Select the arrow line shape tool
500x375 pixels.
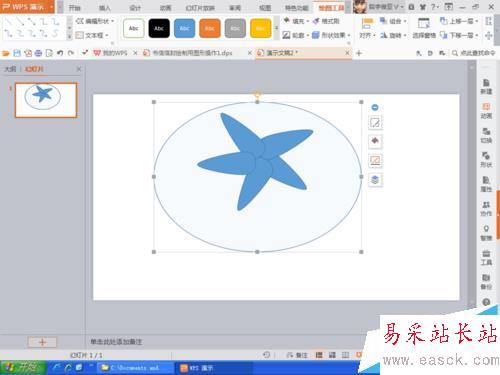tap(20, 22)
